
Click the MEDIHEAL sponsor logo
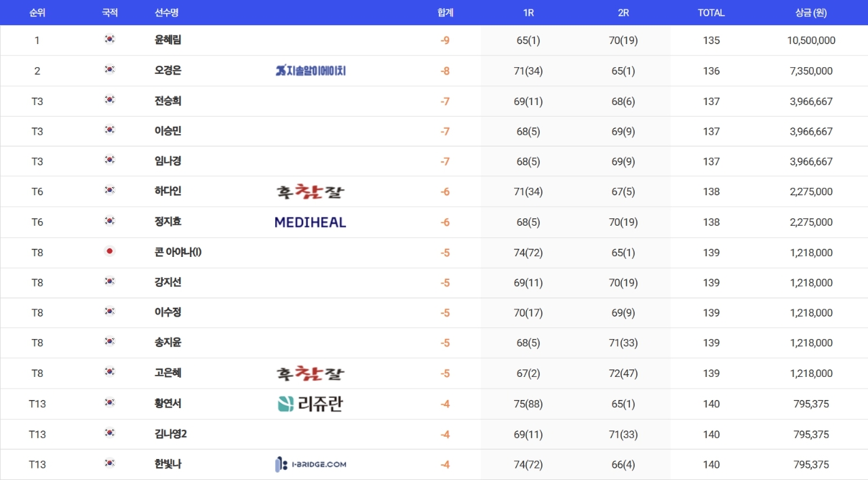[311, 222]
